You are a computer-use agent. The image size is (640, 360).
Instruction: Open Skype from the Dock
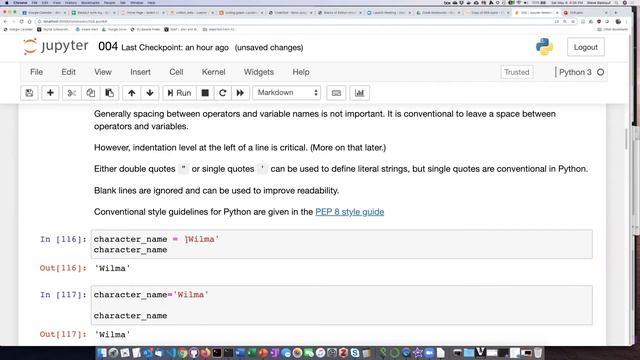(x=355, y=353)
